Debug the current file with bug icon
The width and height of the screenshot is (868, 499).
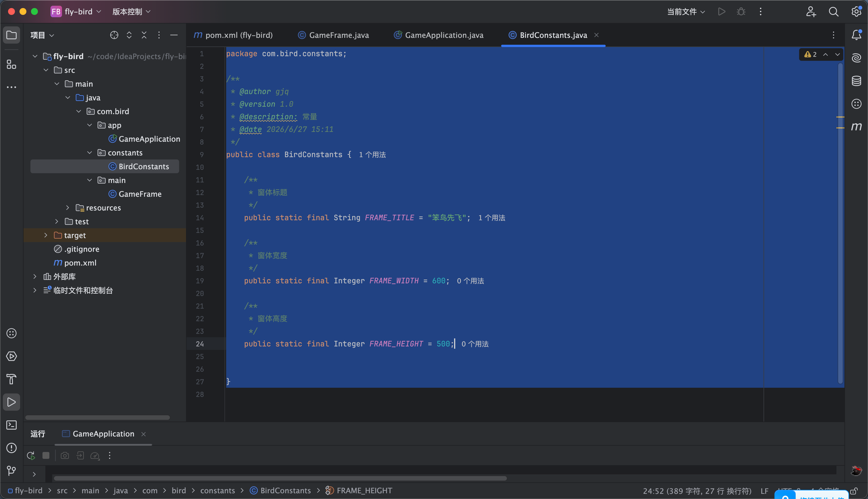(x=741, y=12)
